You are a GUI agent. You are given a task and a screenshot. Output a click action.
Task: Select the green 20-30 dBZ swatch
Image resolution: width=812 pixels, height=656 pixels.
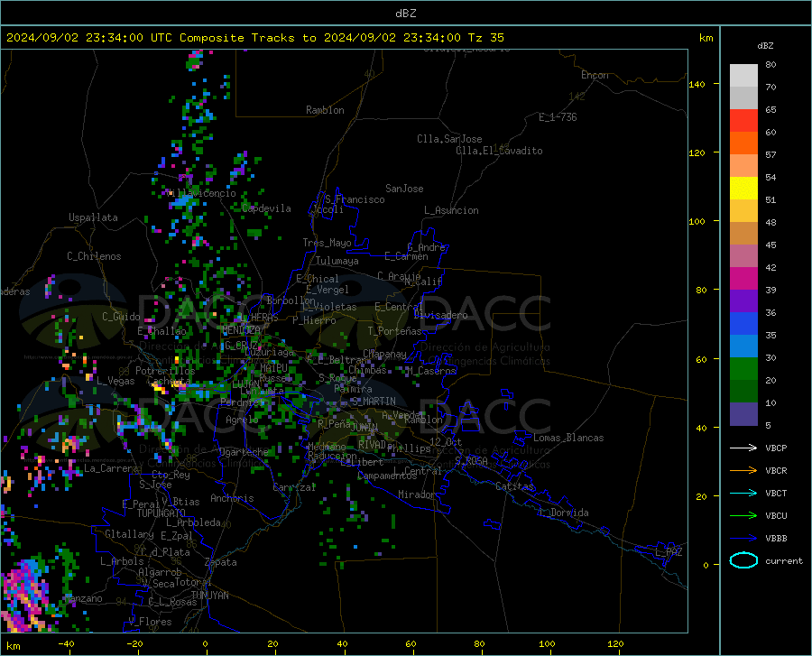click(743, 369)
